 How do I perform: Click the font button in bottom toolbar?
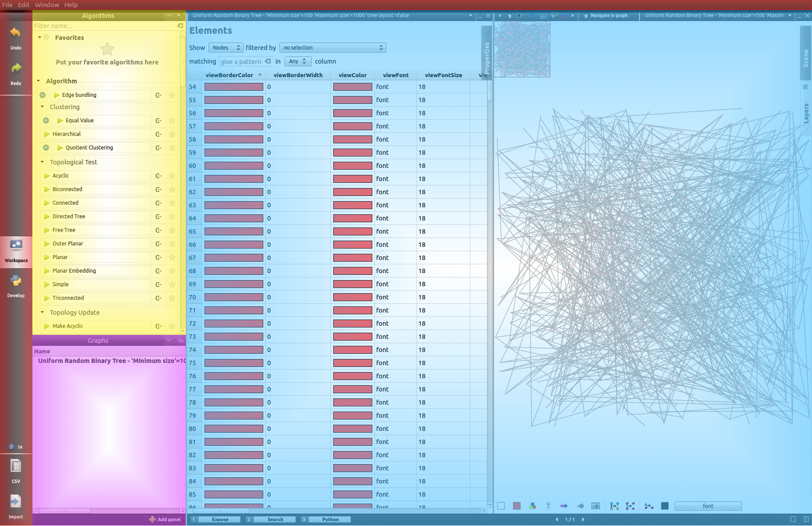pos(708,506)
